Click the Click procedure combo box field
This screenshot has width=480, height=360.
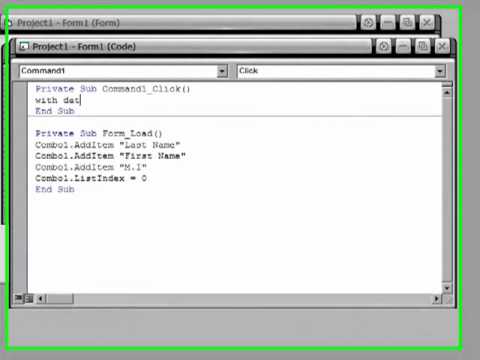coord(341,71)
